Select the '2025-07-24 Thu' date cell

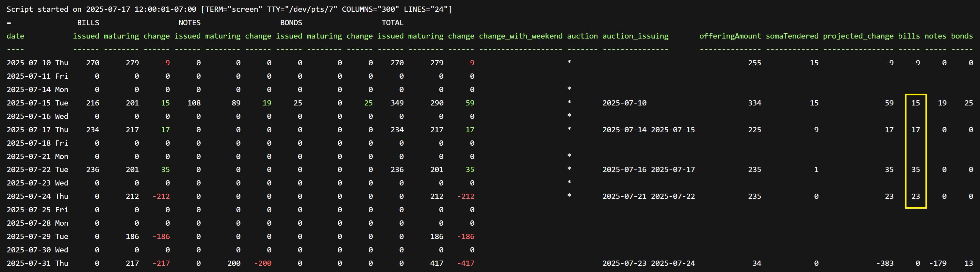pos(37,196)
